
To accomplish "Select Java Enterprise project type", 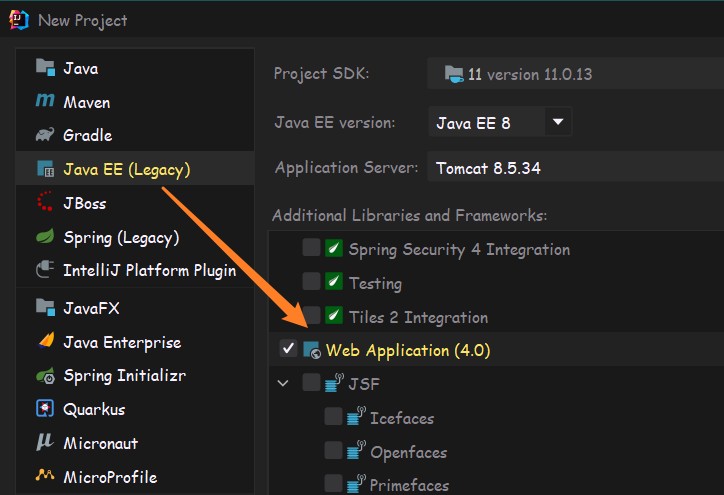I will [121, 342].
